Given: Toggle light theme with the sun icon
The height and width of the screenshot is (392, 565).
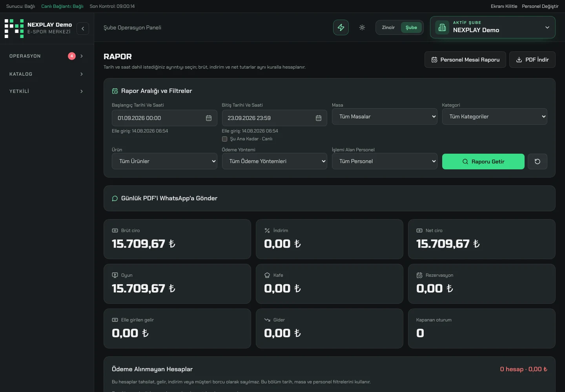Looking at the screenshot, I should [362, 27].
